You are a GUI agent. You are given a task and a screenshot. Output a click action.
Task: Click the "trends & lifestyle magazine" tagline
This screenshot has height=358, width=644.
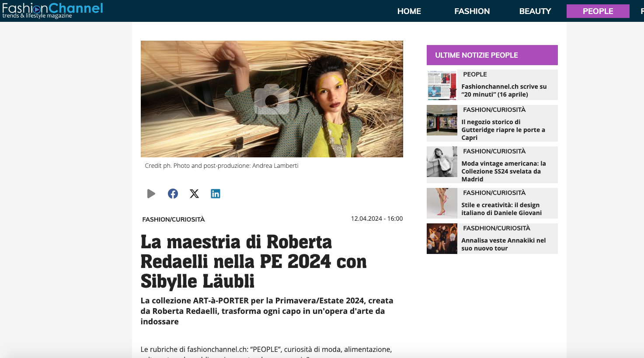pos(37,16)
